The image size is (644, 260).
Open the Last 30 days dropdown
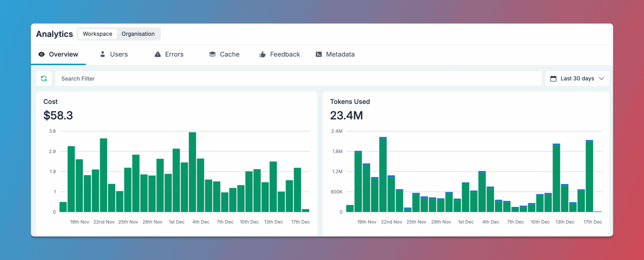(x=577, y=78)
